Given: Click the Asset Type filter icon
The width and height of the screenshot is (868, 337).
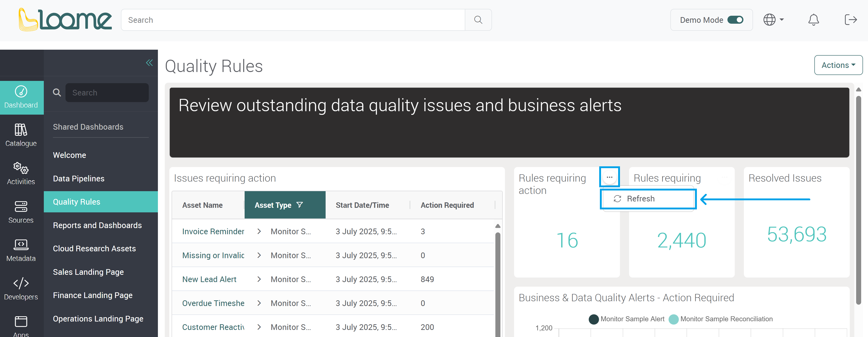Looking at the screenshot, I should (x=300, y=205).
